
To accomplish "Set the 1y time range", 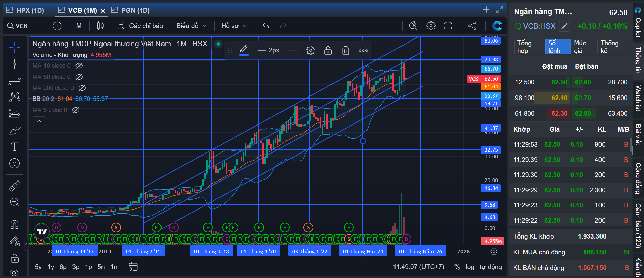I will (x=51, y=267).
